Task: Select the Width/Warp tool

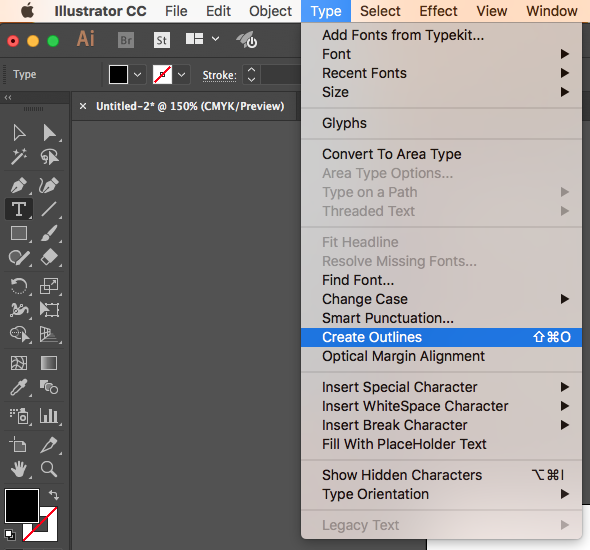Action: [19, 310]
